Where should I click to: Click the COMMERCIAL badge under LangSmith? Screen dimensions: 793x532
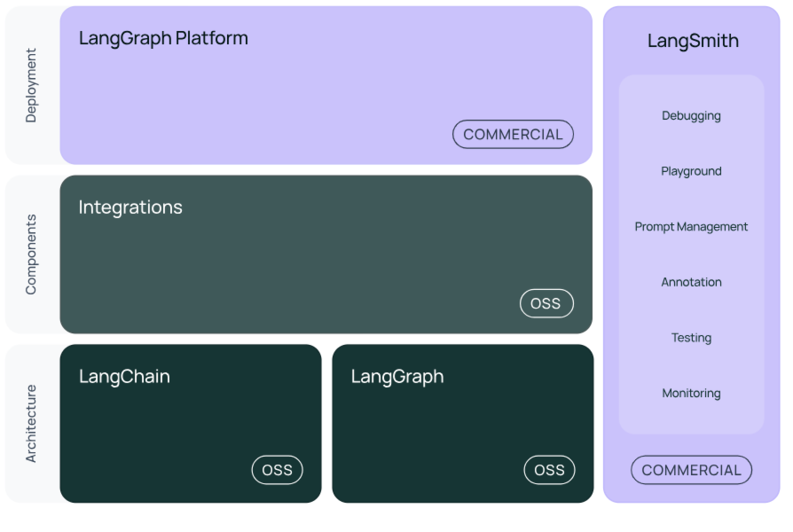click(x=691, y=470)
